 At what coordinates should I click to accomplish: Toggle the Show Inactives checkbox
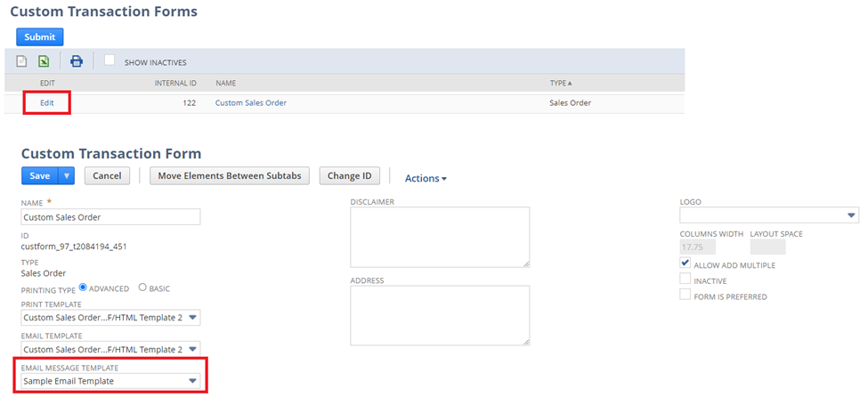[110, 61]
